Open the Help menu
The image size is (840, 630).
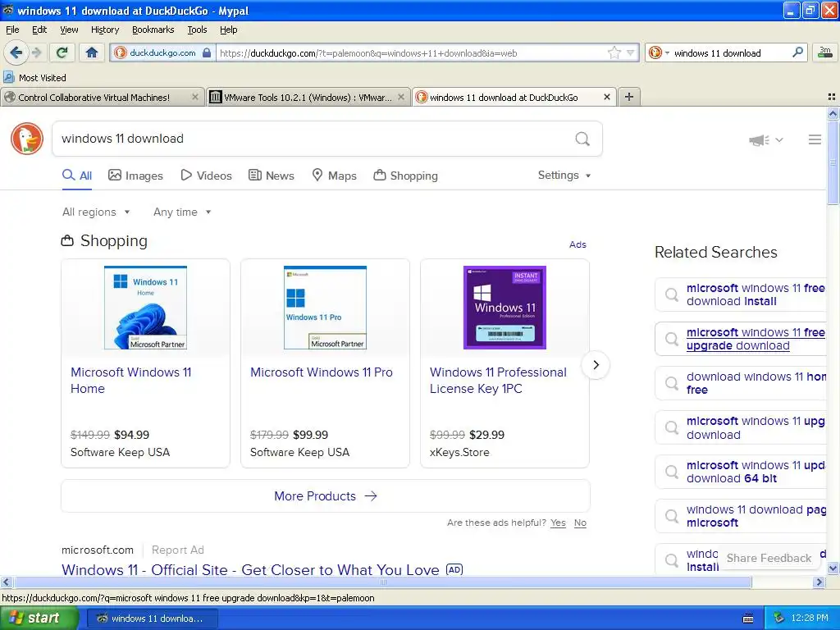(x=228, y=30)
